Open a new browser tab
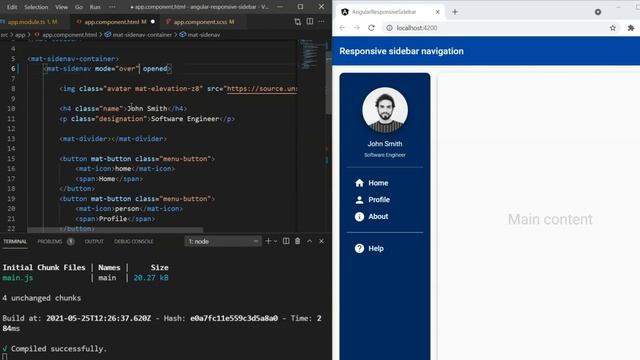This screenshot has height=360, width=640. pyautogui.click(x=455, y=12)
